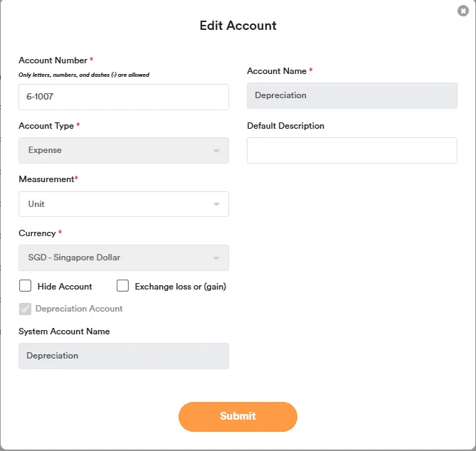476x451 pixels.
Task: Click the "Exchange loss or (gain)" label text
Action: pyautogui.click(x=180, y=287)
